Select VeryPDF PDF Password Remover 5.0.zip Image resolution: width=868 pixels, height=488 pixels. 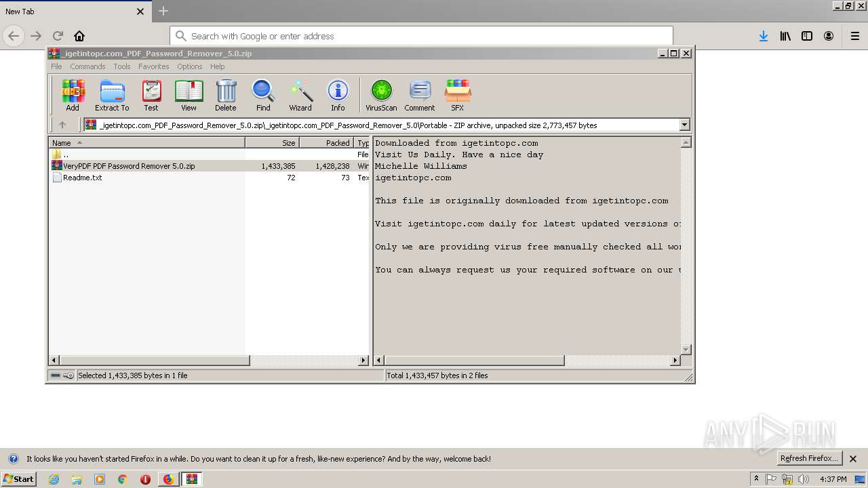click(129, 166)
